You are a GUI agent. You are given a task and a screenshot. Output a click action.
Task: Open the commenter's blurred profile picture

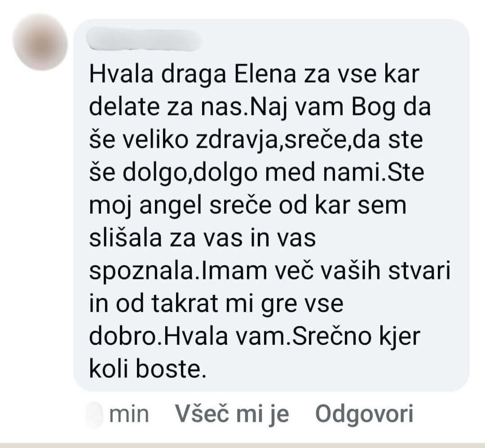40,42
